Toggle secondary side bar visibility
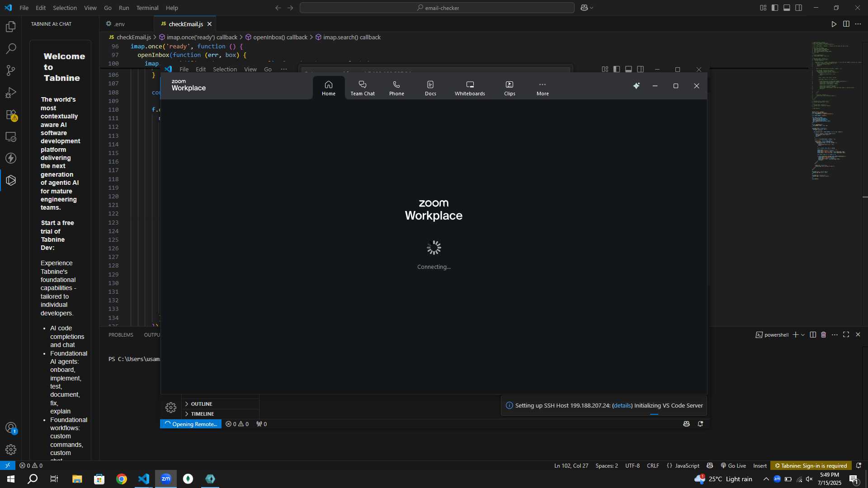This screenshot has height=488, width=868. (x=799, y=8)
